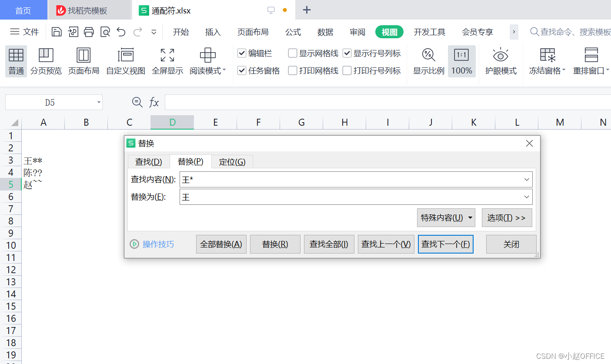Select row 10 header
This screenshot has width=611, height=364.
(11, 245)
